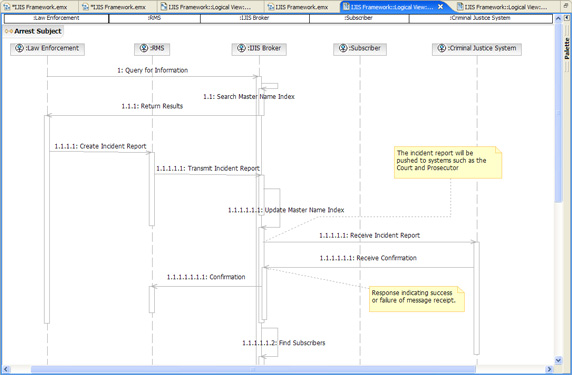Select the last IJIS Framework::Logical View tab
This screenshot has height=375, width=572.
(503, 7)
